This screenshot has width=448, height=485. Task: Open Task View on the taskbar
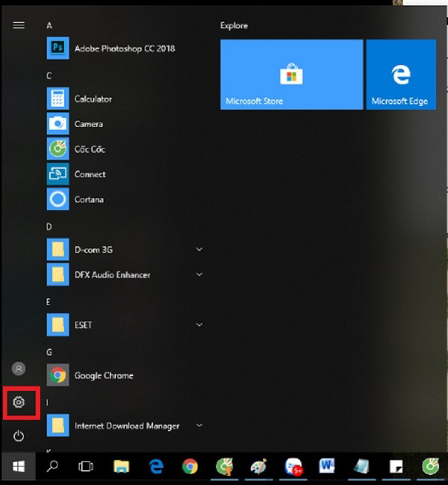point(86,467)
